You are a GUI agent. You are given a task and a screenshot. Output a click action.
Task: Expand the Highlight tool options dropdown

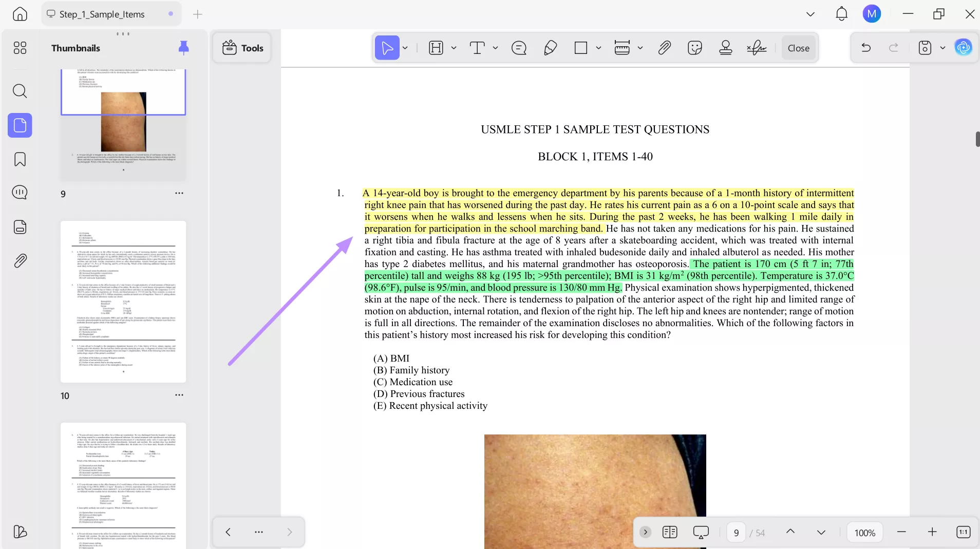(454, 48)
